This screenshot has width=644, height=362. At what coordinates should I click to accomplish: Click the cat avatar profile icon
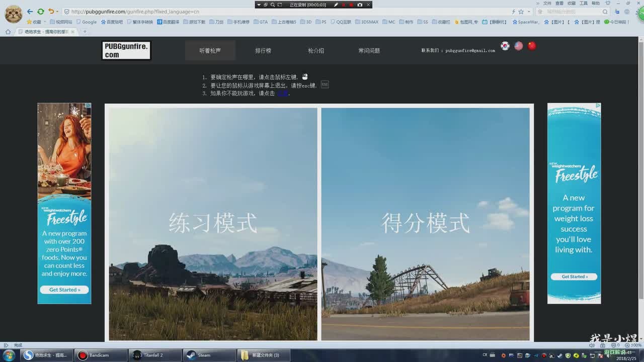pyautogui.click(x=13, y=14)
